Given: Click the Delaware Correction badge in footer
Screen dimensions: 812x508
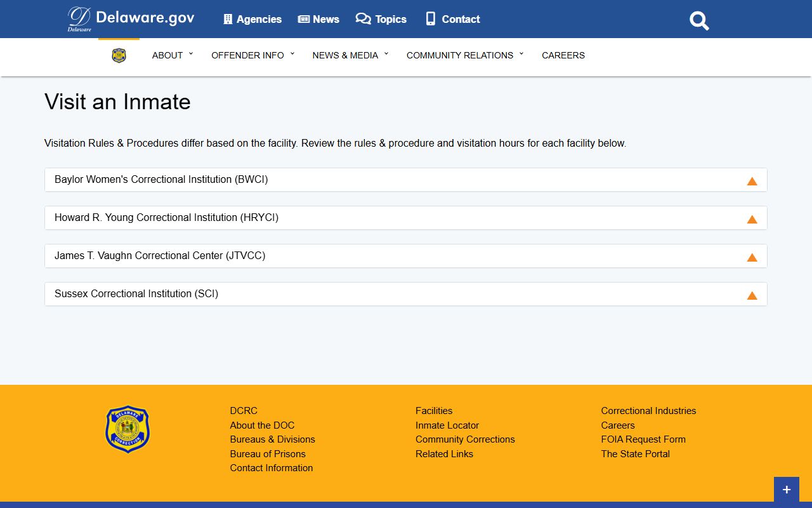Looking at the screenshot, I should pos(128,429).
